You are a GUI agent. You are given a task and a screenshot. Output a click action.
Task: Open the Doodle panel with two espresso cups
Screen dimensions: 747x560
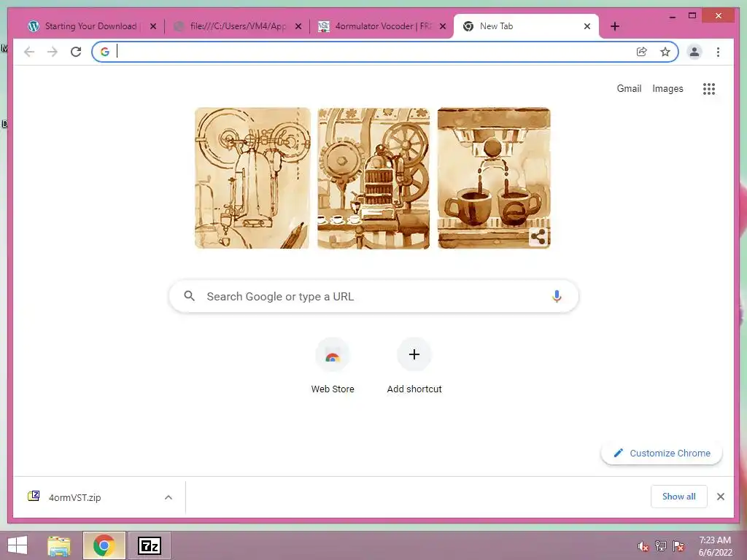click(x=494, y=178)
